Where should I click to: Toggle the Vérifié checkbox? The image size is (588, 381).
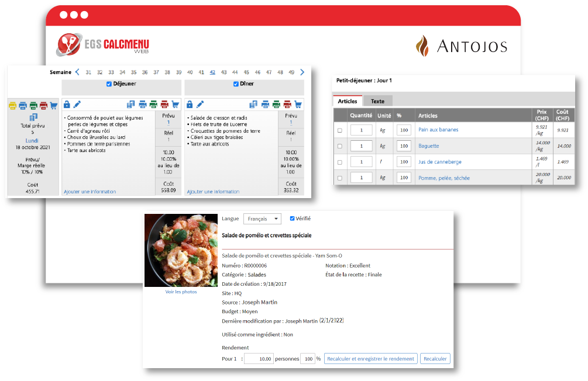pyautogui.click(x=292, y=219)
